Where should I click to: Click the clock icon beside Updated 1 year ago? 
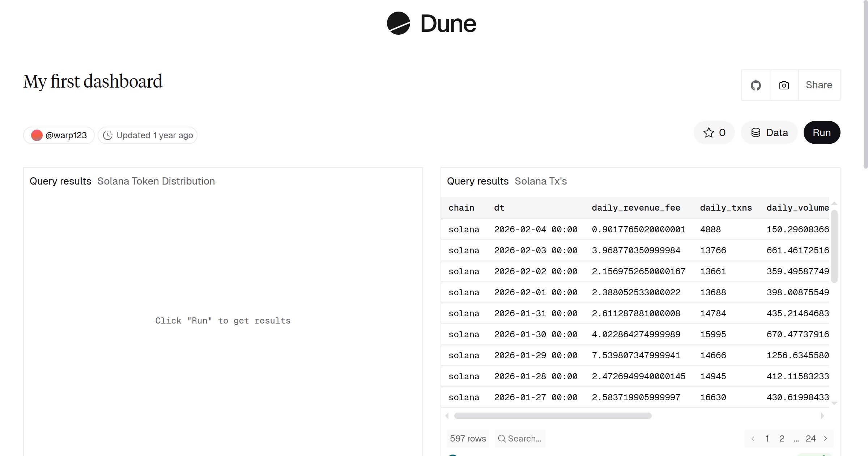tap(108, 135)
